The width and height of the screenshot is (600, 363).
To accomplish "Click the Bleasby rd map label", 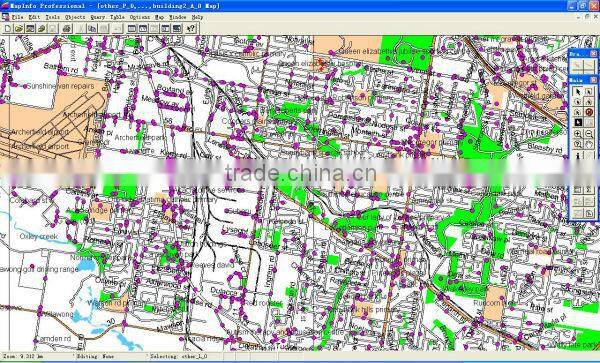I will [x=545, y=148].
